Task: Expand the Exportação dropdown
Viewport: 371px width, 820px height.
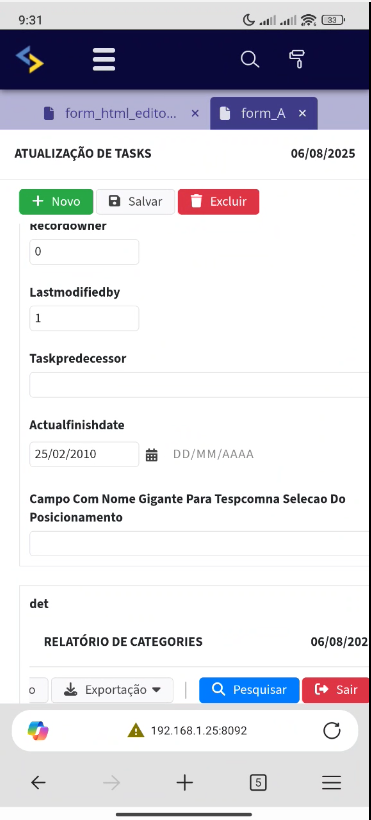Action: click(113, 690)
